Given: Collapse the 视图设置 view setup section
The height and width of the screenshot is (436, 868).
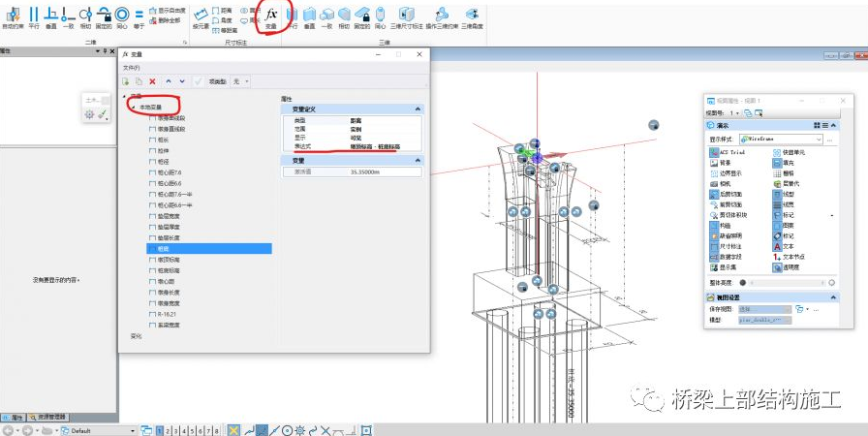Looking at the screenshot, I should [832, 297].
